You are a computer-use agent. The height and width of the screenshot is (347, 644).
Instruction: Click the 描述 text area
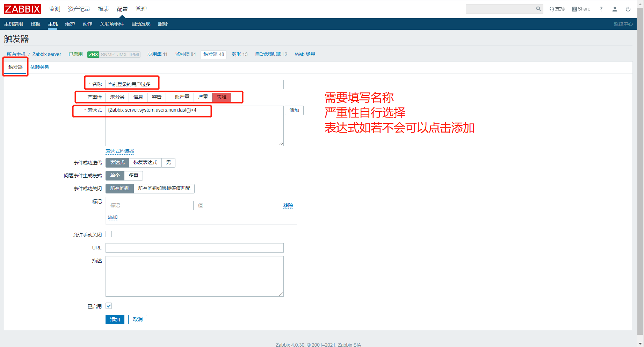click(x=195, y=276)
